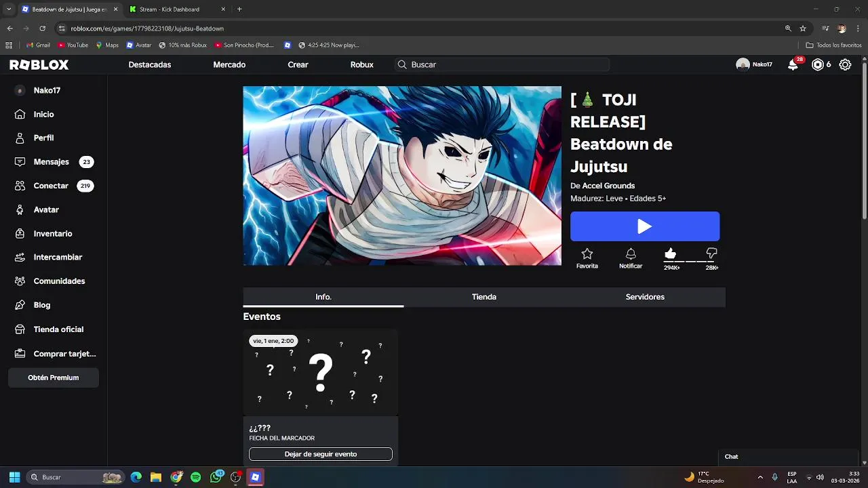This screenshot has width=868, height=488.
Task: Start the game with the blue play button
Action: coord(645,226)
